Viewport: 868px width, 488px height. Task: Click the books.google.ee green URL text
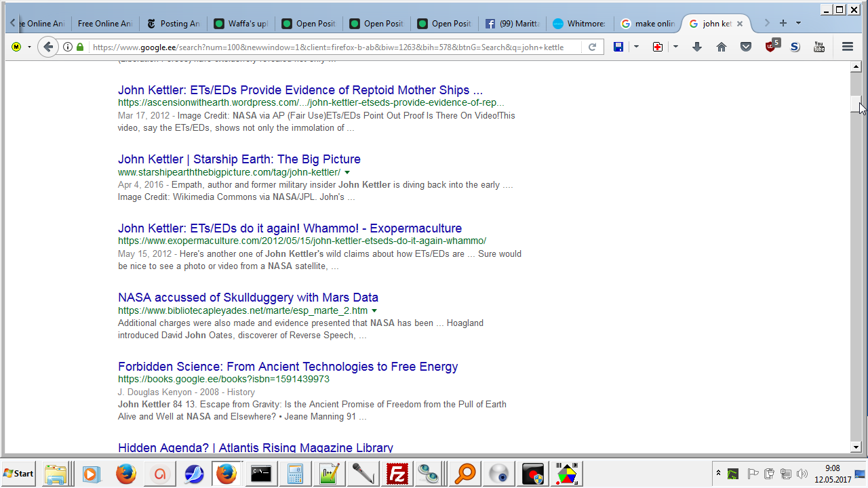224,380
